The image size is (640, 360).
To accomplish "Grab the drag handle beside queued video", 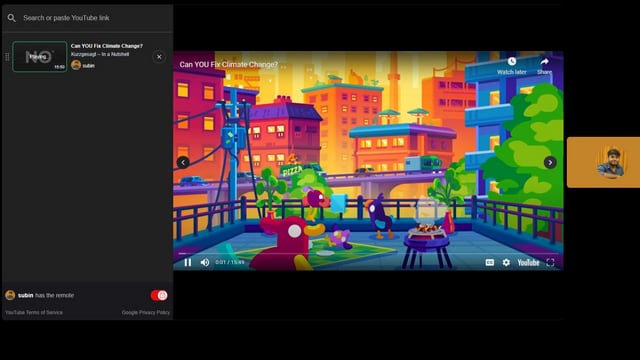I will point(7,57).
